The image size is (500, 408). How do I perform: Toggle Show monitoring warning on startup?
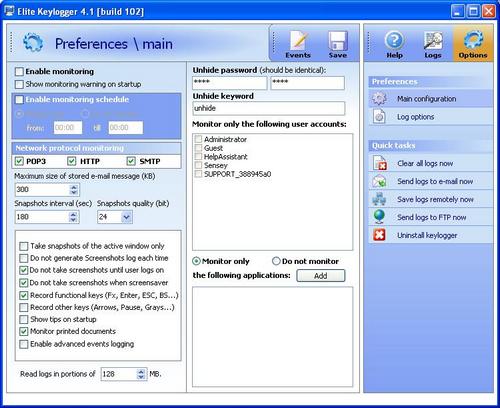[19, 84]
